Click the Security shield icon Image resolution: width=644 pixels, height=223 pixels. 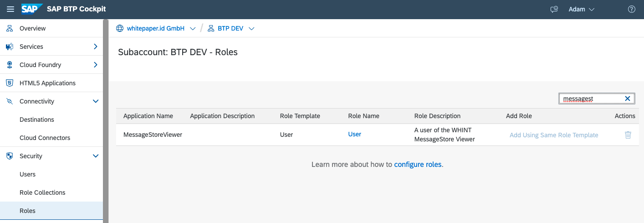pos(10,156)
